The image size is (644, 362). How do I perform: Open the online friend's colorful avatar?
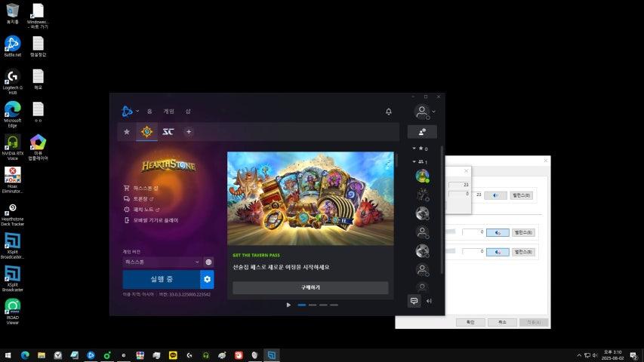422,176
